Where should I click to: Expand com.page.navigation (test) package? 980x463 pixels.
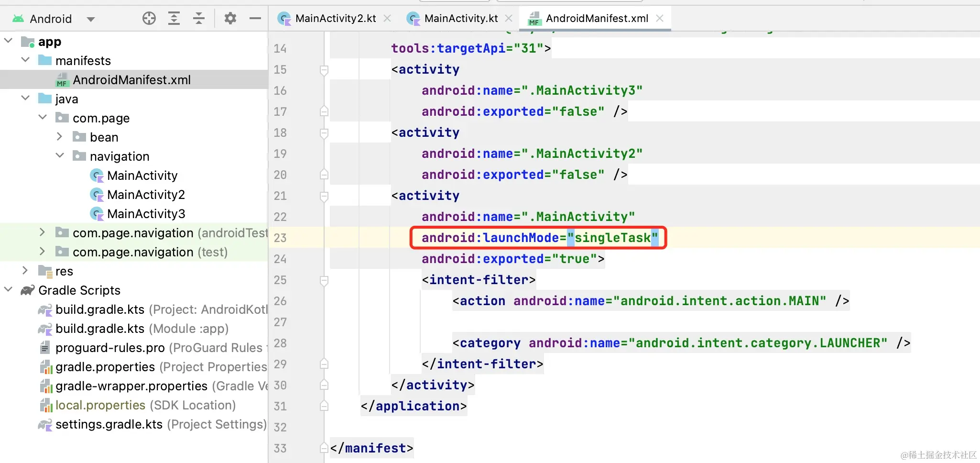42,251
